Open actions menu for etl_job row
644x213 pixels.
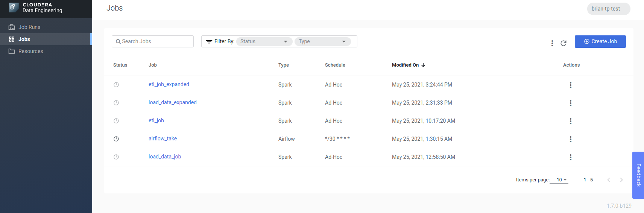coord(570,121)
